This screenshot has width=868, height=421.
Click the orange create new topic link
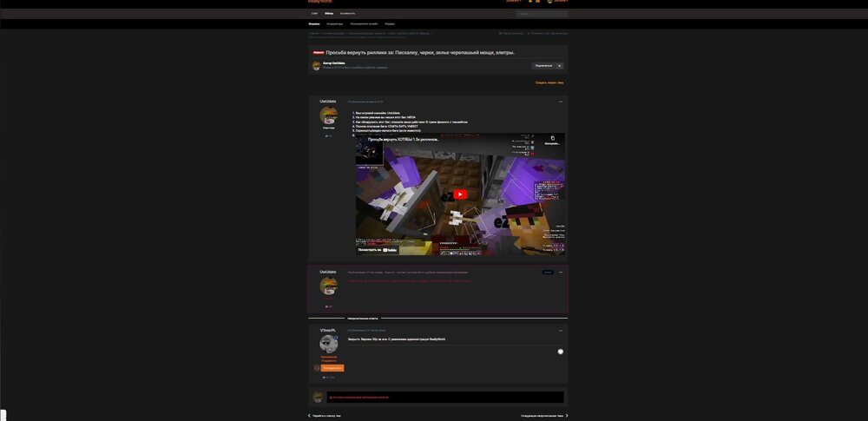pos(549,82)
